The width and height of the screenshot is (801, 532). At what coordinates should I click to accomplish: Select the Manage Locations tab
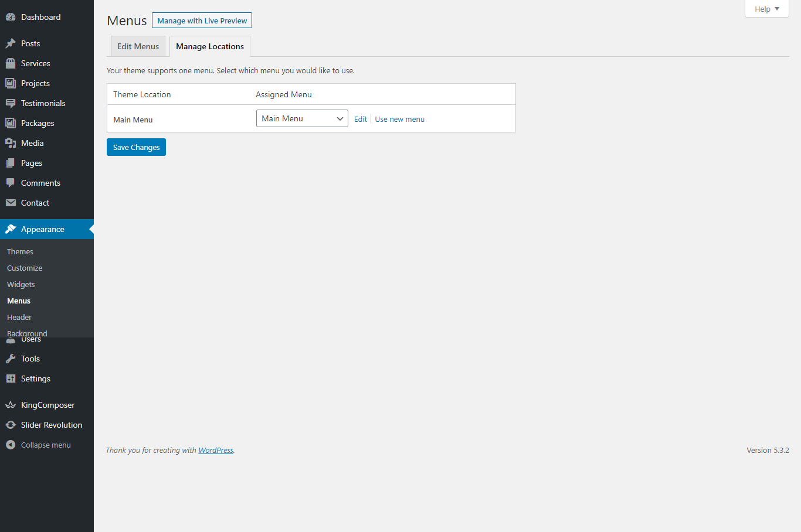(x=210, y=46)
